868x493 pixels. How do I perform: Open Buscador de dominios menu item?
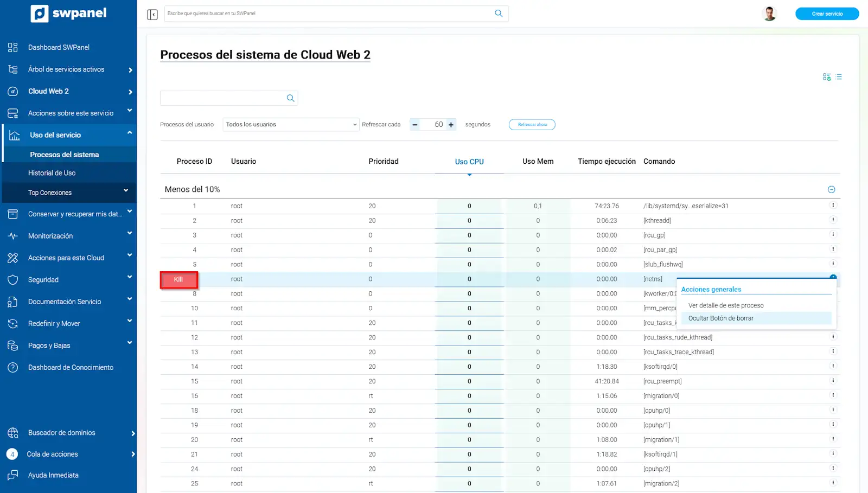(61, 433)
